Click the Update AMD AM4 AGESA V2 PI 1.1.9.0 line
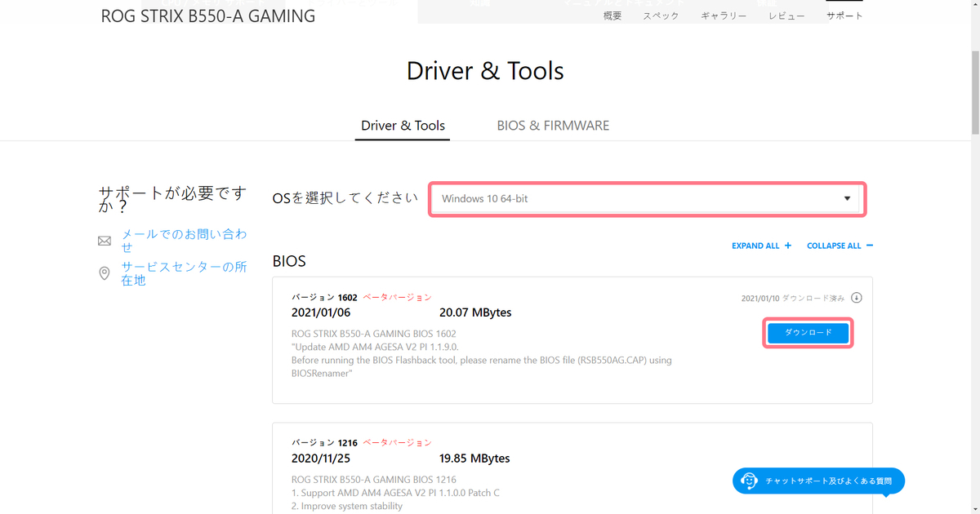This screenshot has width=980, height=514. [x=376, y=347]
